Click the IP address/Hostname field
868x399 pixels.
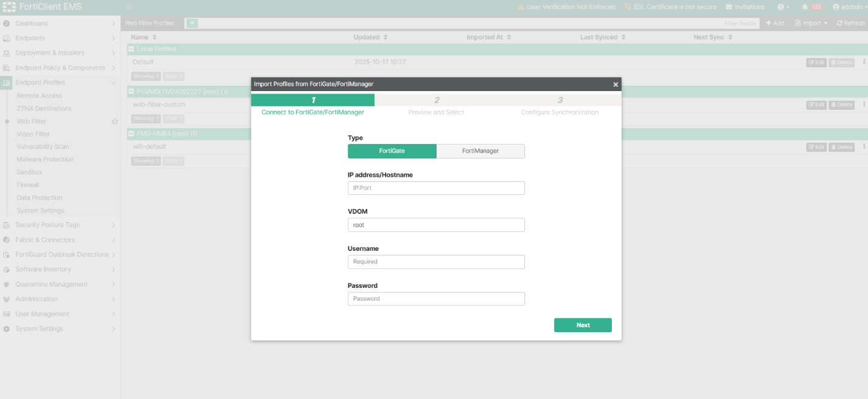[436, 188]
